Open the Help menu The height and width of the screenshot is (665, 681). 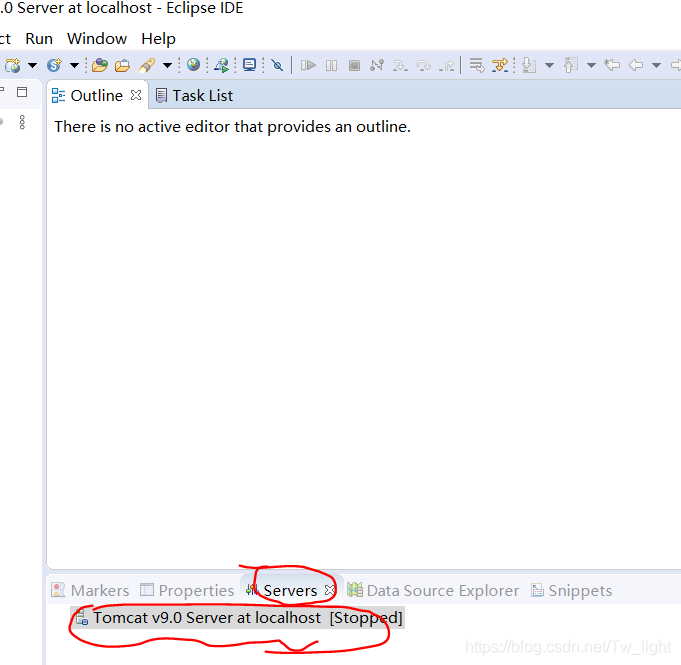pyautogui.click(x=159, y=39)
